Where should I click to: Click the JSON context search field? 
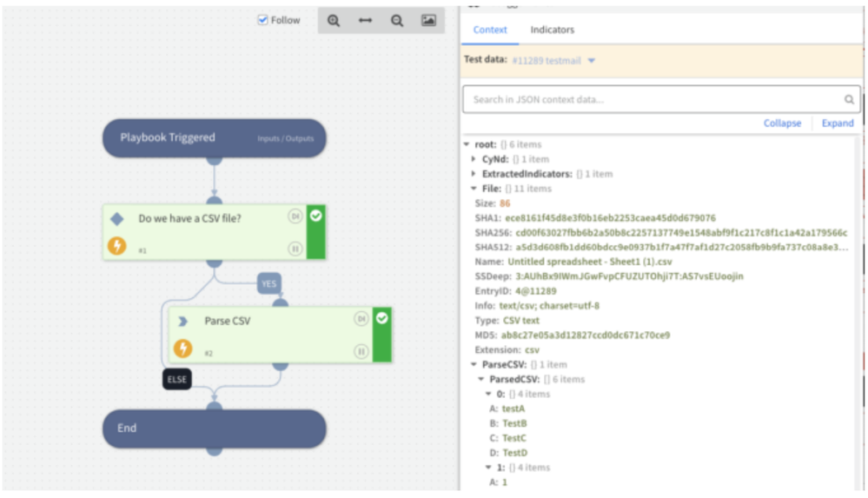652,100
